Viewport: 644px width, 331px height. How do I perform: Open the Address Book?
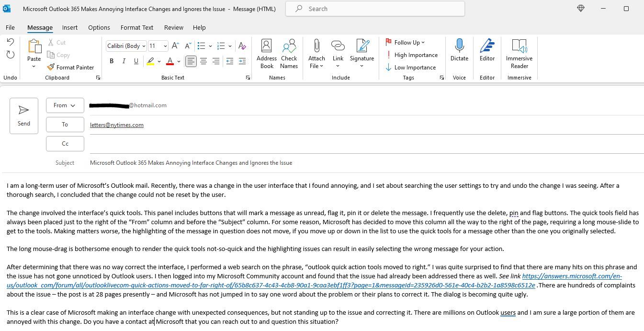click(266, 54)
